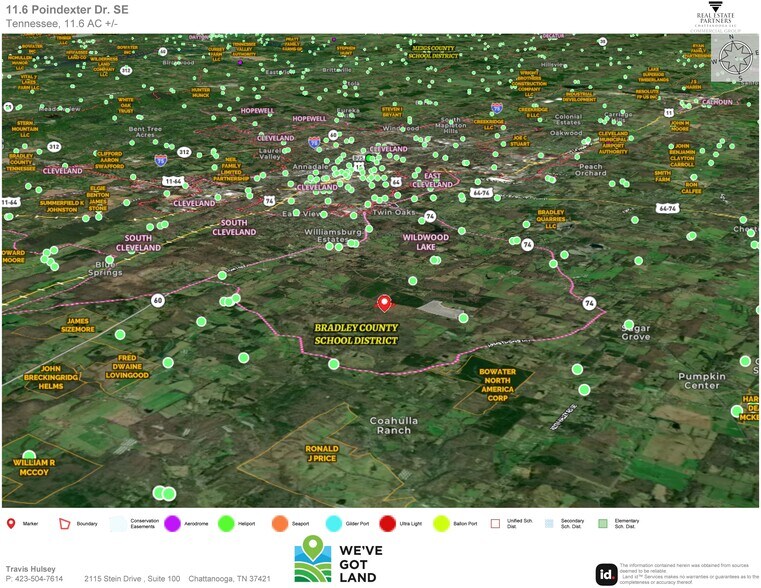Viewport: 761px width, 588px height.
Task: Click the Conservation Easements legend swatch
Action: [118, 523]
